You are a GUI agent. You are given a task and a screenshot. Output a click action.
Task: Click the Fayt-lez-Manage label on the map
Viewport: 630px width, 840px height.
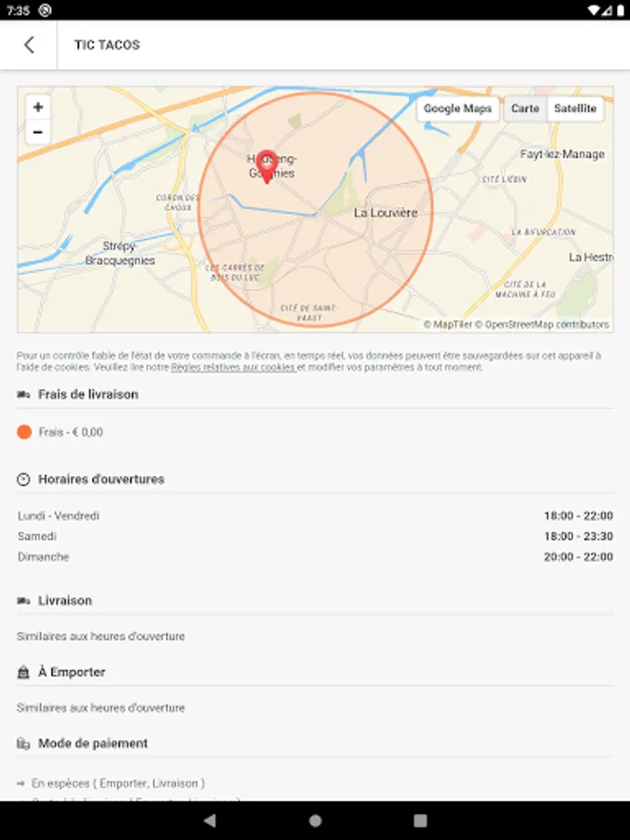pos(562,154)
